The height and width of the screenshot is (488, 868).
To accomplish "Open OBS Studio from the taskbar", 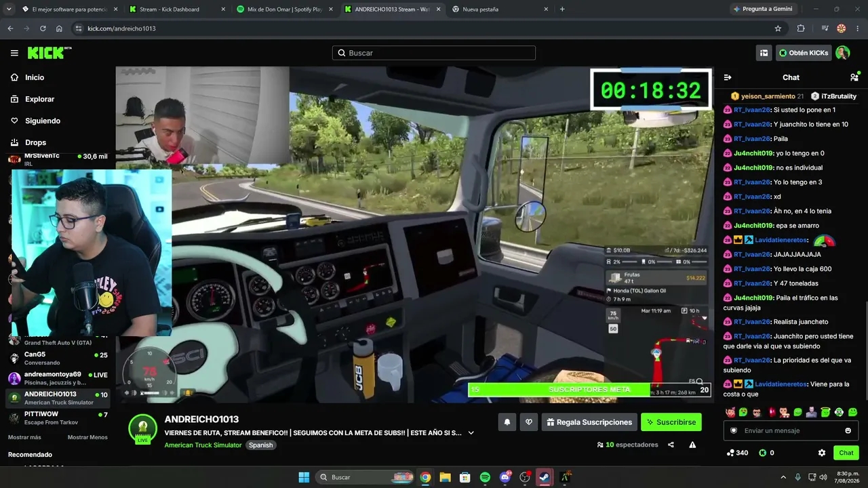I will [525, 477].
